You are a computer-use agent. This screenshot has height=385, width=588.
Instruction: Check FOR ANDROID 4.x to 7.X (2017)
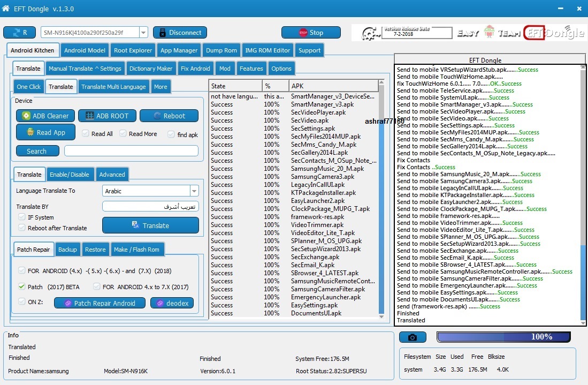click(x=97, y=286)
